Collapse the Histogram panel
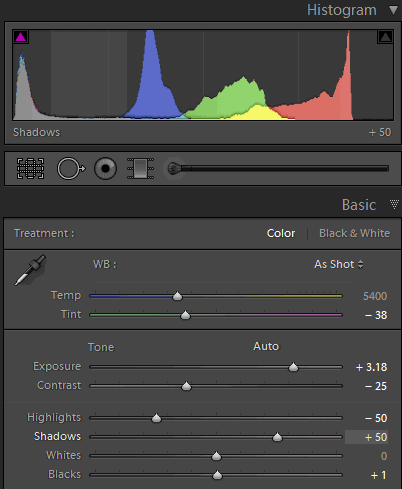 click(x=393, y=10)
